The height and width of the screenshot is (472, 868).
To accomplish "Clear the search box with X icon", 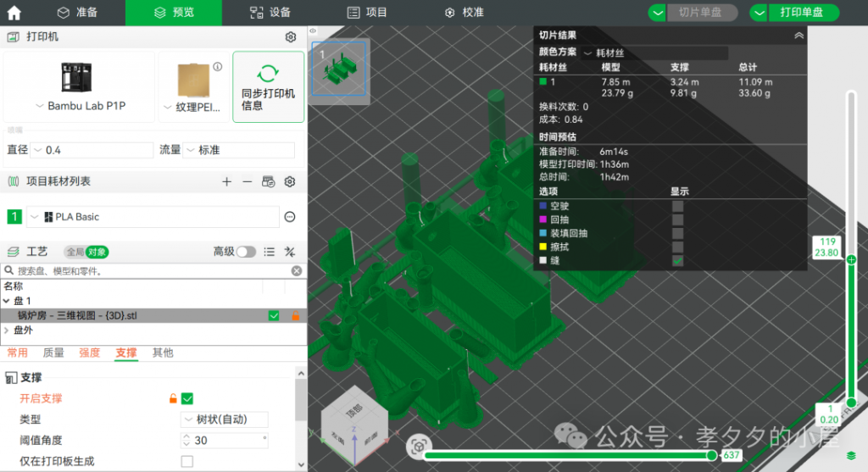I will [x=296, y=271].
